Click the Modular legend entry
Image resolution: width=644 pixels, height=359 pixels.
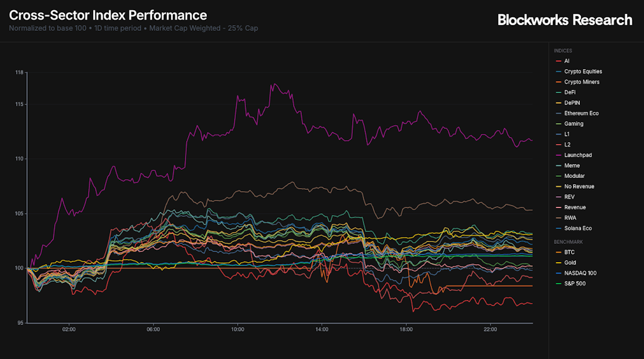pyautogui.click(x=574, y=176)
